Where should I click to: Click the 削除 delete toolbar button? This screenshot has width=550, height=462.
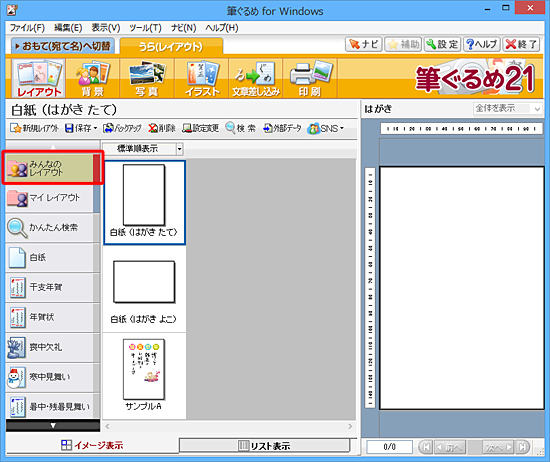coord(162,128)
